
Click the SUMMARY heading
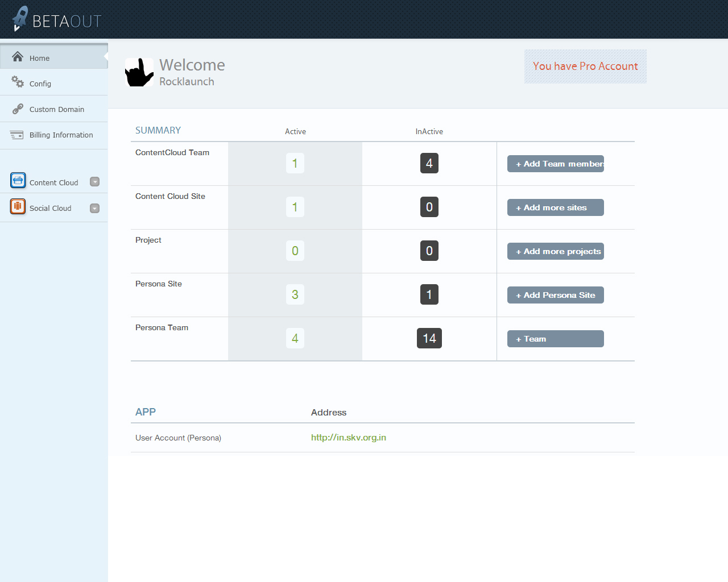pyautogui.click(x=158, y=130)
